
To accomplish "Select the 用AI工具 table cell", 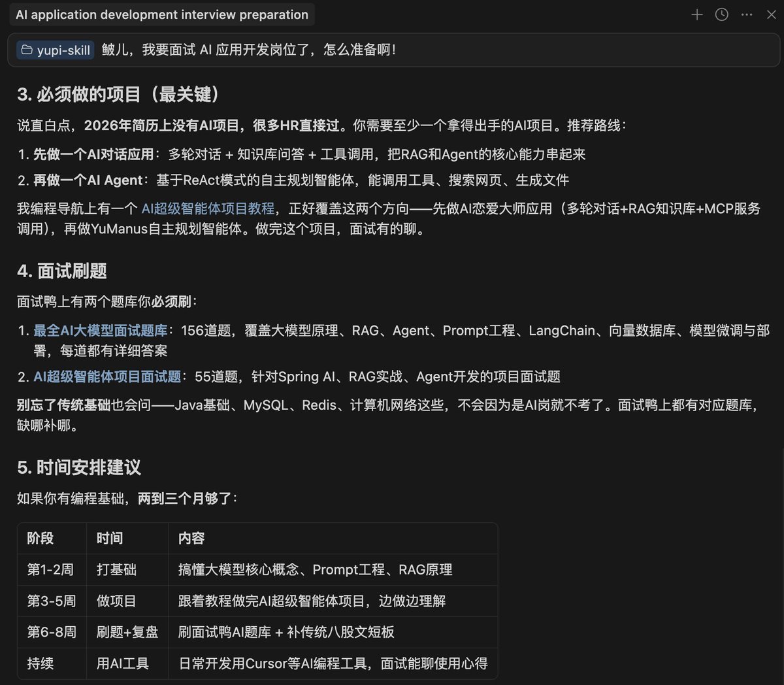I will pos(123,664).
